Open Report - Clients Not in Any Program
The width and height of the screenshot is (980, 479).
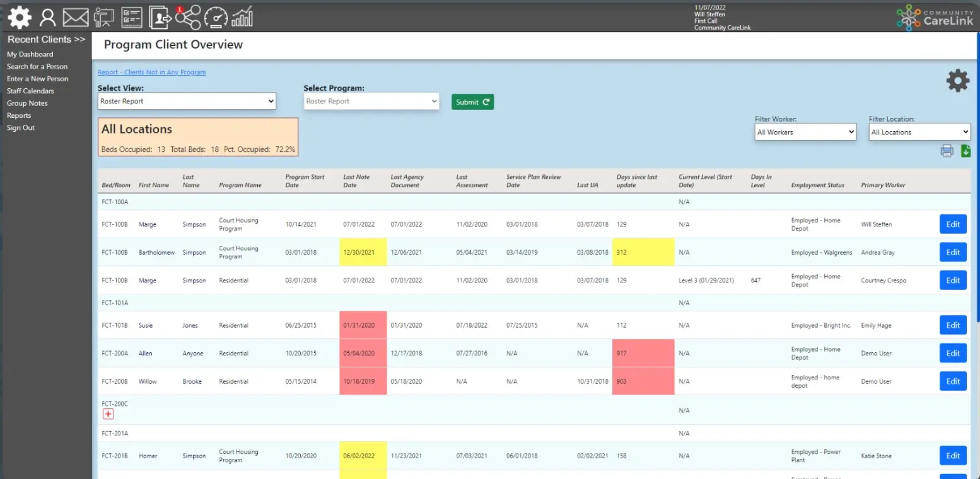click(x=151, y=72)
